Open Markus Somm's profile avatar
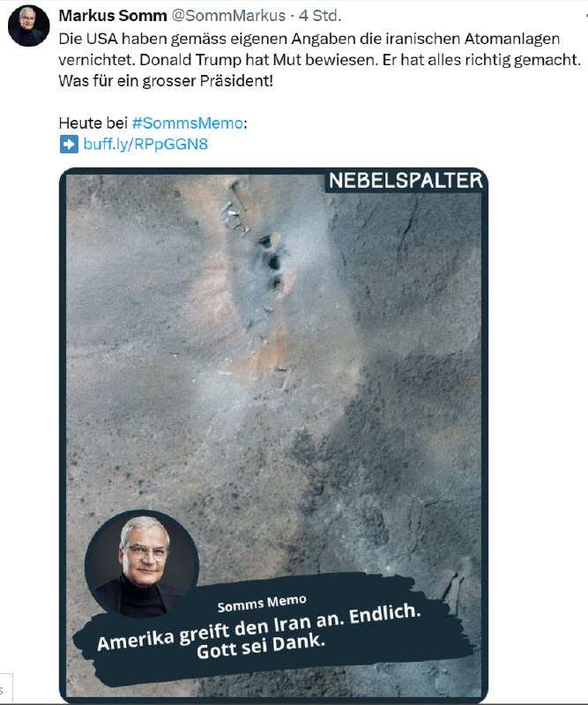The width and height of the screenshot is (588, 705). coord(29,26)
